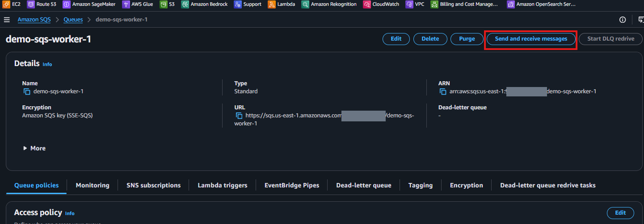The width and height of the screenshot is (644, 224).
Task: Open the Amazon OpenSearch Service icon
Action: (511, 4)
